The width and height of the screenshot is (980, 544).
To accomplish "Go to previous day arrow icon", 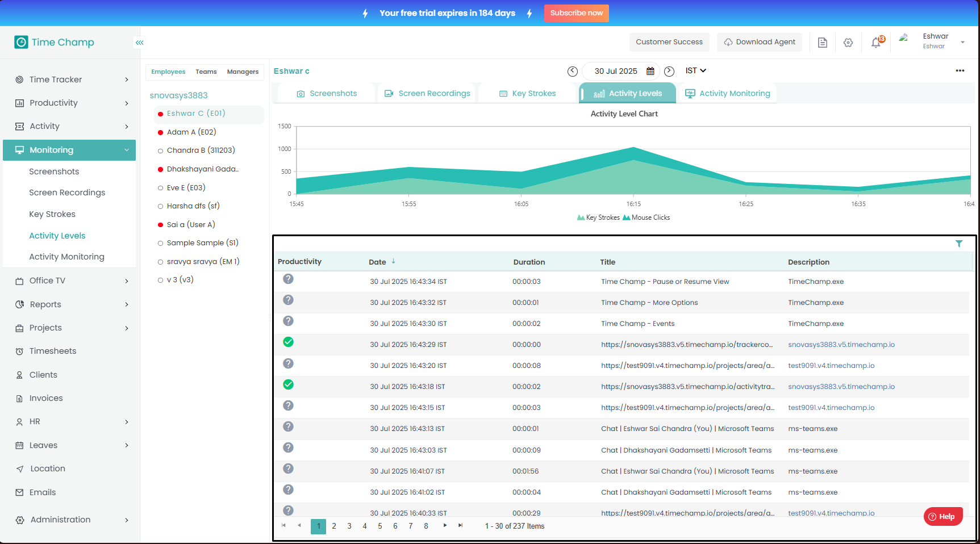I will pos(573,71).
